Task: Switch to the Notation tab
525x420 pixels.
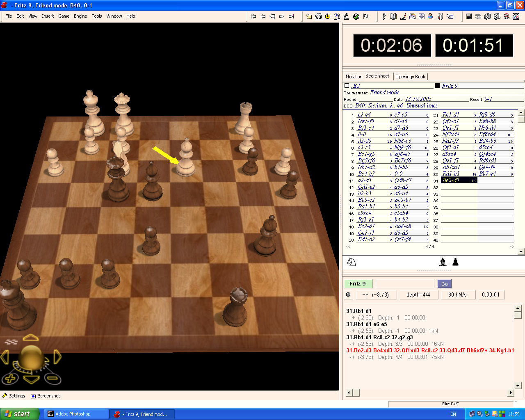Action: point(354,77)
